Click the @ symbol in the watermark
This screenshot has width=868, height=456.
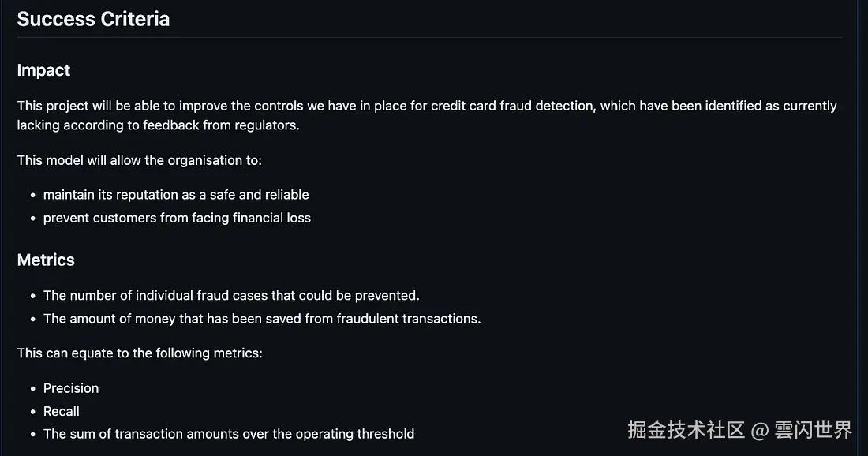click(759, 431)
